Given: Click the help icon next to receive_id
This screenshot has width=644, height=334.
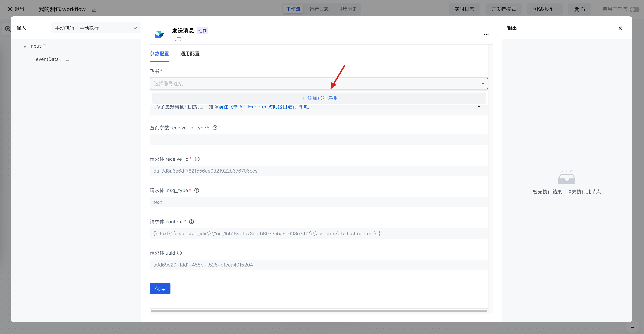Looking at the screenshot, I should [x=197, y=159].
